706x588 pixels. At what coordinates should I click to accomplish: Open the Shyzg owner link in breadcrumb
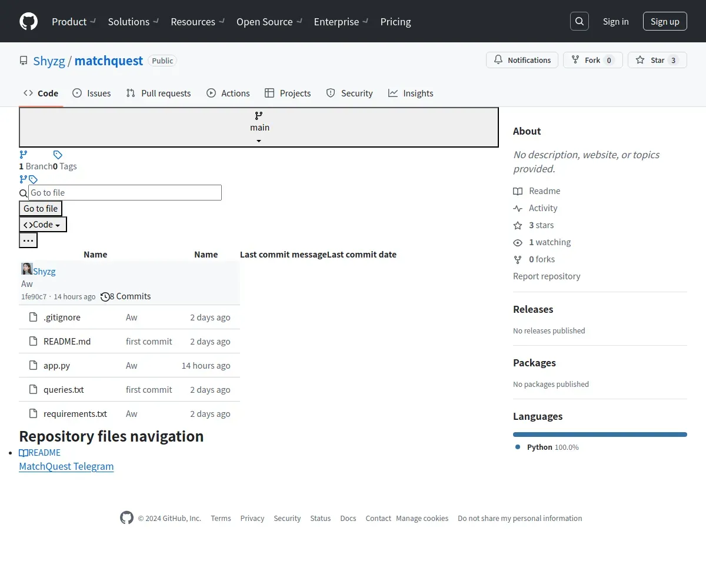click(49, 61)
